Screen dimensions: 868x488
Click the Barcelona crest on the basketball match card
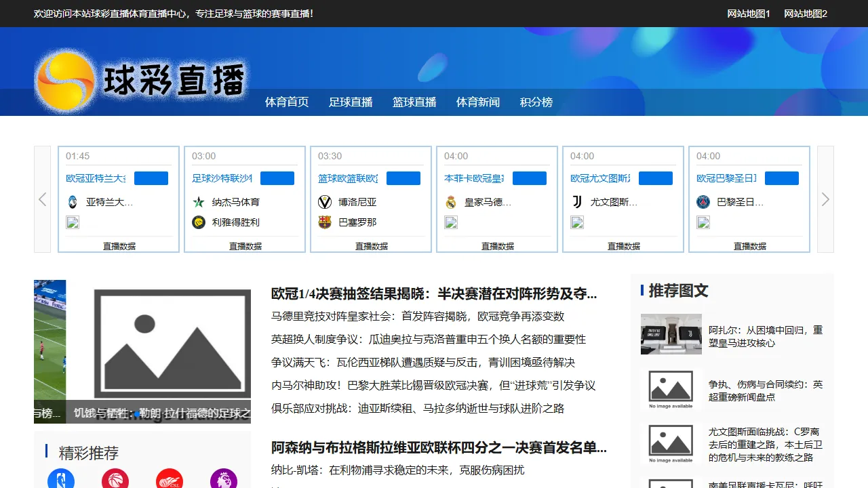[x=325, y=222]
